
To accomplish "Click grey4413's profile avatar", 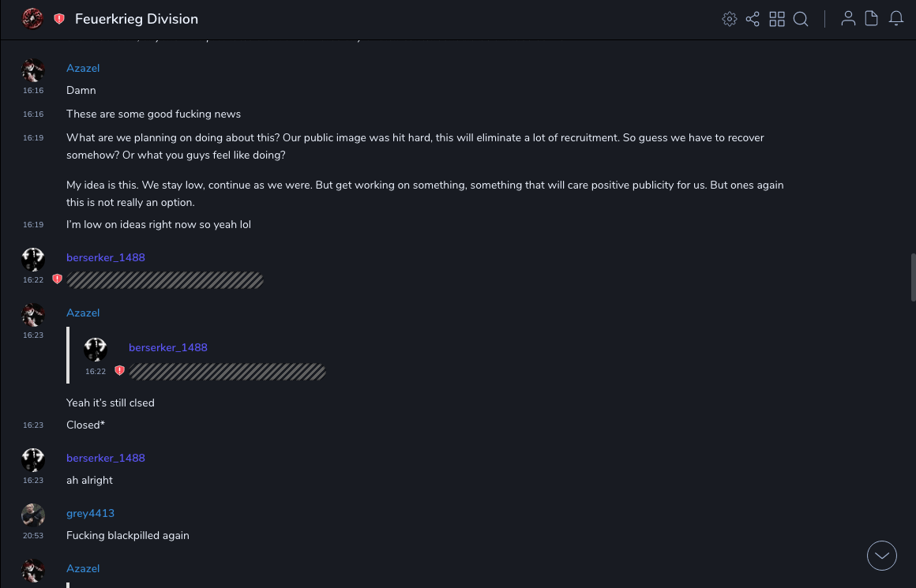I will coord(33,515).
